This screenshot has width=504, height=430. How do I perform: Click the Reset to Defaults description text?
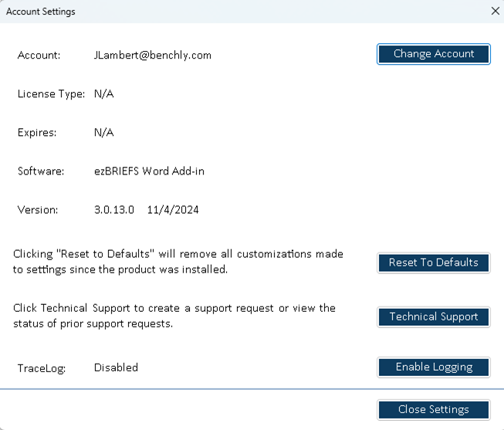(x=178, y=262)
